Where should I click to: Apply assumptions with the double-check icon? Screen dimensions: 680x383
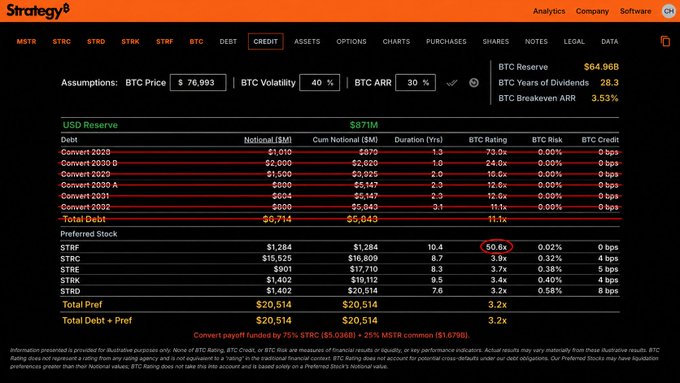point(452,83)
